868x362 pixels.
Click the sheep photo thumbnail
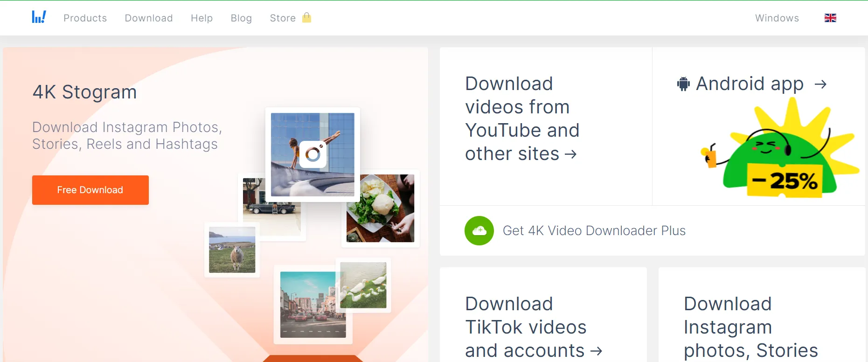point(232,250)
